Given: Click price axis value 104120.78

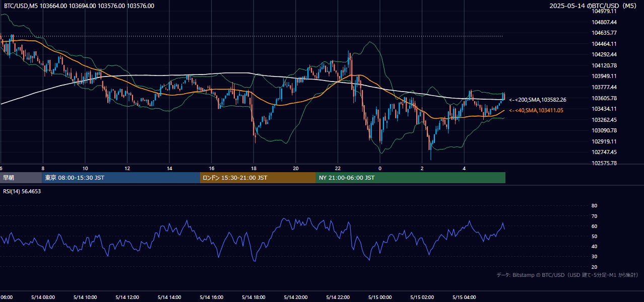Looking at the screenshot, I should [605, 65].
